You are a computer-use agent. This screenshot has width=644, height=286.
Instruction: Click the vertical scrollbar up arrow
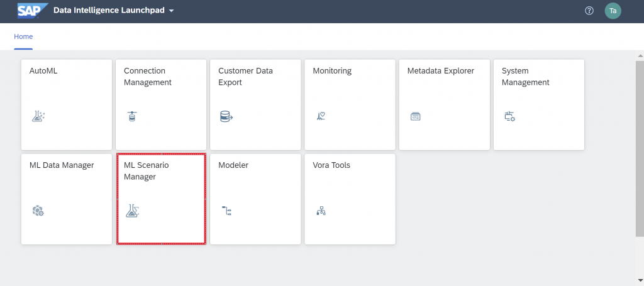(x=640, y=55)
